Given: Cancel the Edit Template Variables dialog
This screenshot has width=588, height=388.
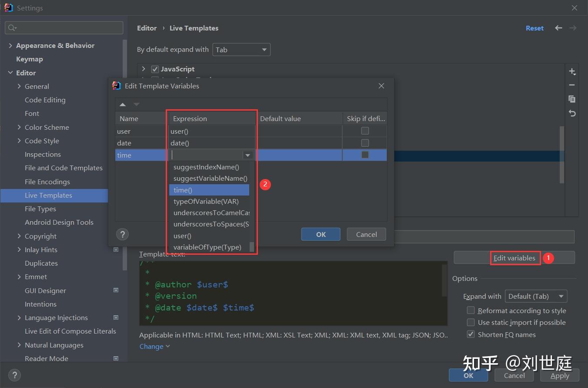Looking at the screenshot, I should [x=366, y=234].
